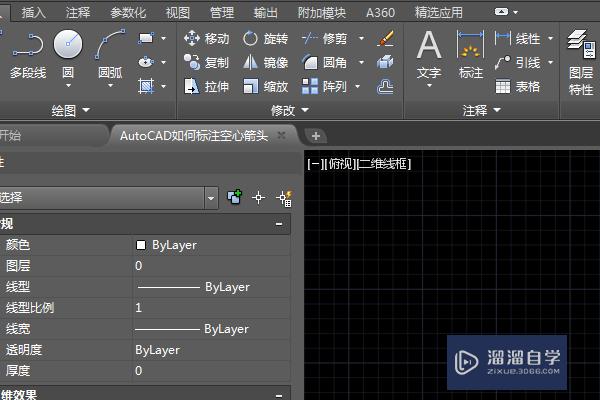Open the Annotate (注释) ribbon tab

(78, 13)
